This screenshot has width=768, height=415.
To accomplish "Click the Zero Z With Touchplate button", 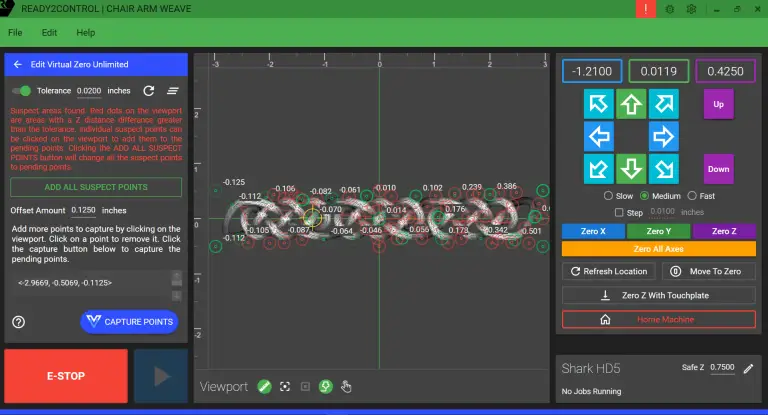I will point(657,295).
